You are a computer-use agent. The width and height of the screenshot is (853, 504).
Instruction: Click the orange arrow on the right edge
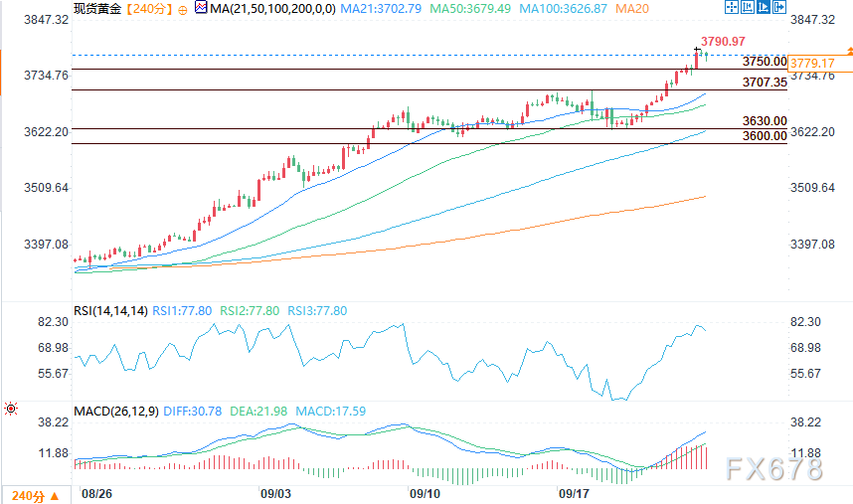848,49
